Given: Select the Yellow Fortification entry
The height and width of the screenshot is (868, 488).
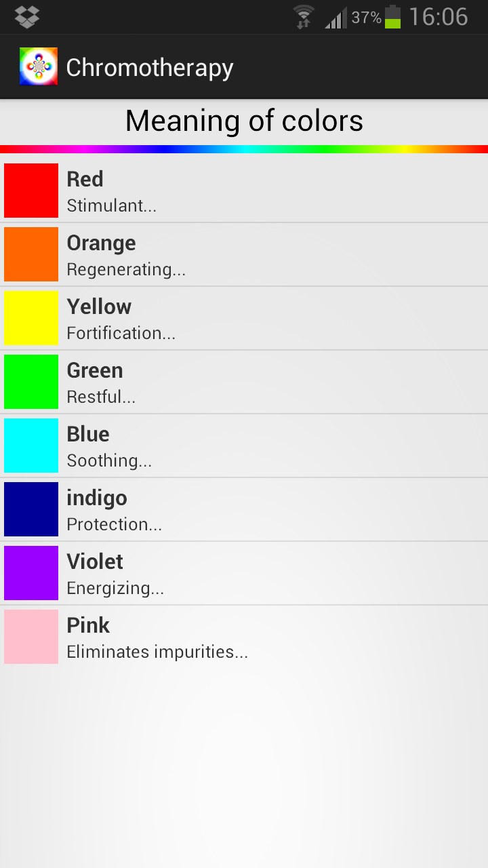Looking at the screenshot, I should click(121, 333).
